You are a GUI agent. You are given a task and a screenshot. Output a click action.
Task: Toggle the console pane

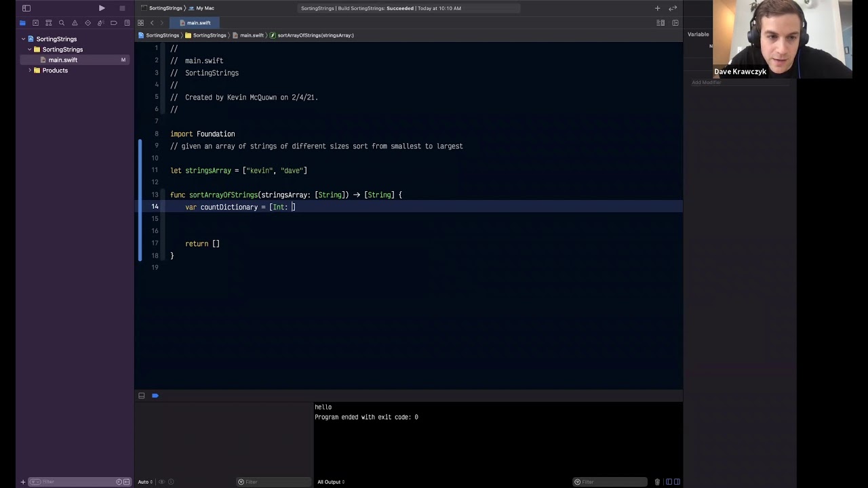pyautogui.click(x=677, y=482)
